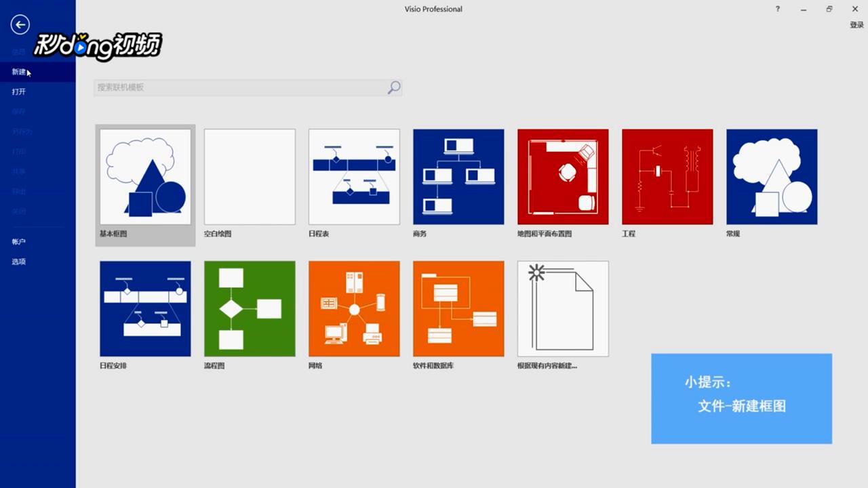Click the 日程表 label text
This screenshot has height=488, width=868.
click(x=319, y=234)
